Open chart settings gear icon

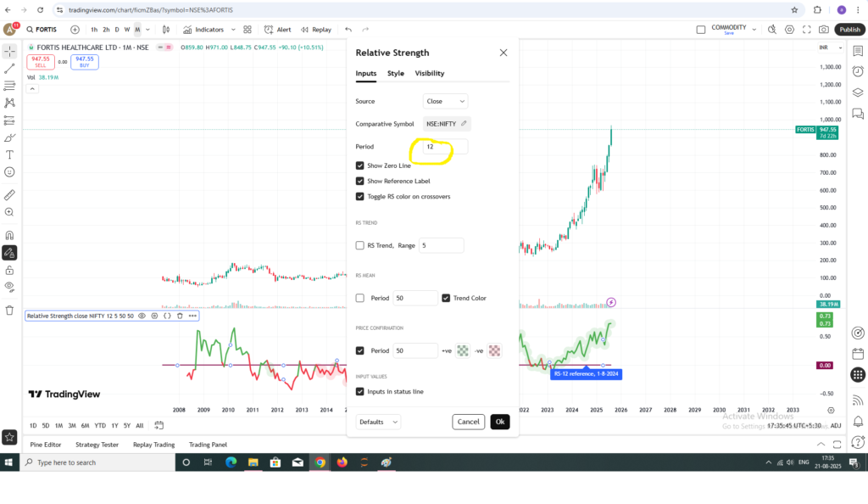pyautogui.click(x=789, y=30)
